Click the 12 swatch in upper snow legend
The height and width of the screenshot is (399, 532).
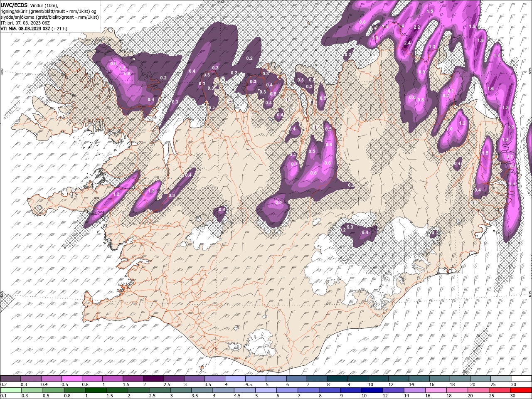398,379
